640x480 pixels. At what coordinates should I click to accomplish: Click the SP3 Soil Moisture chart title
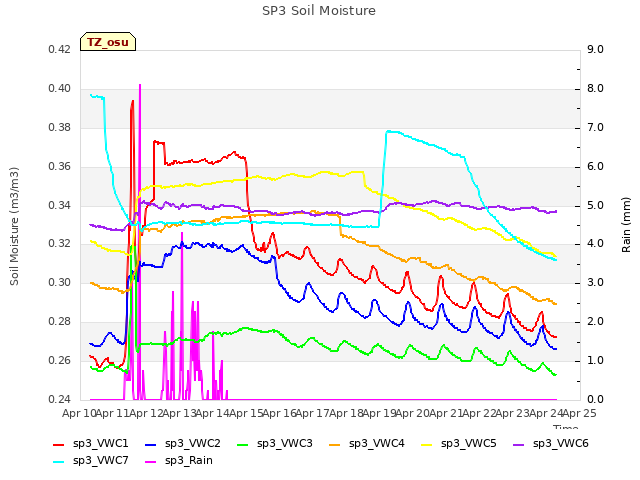tap(319, 11)
